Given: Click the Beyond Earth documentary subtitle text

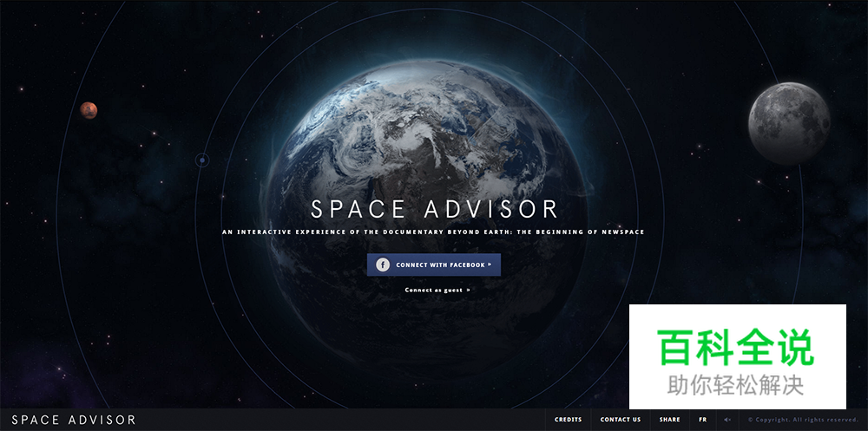Looking at the screenshot, I should 433,232.
